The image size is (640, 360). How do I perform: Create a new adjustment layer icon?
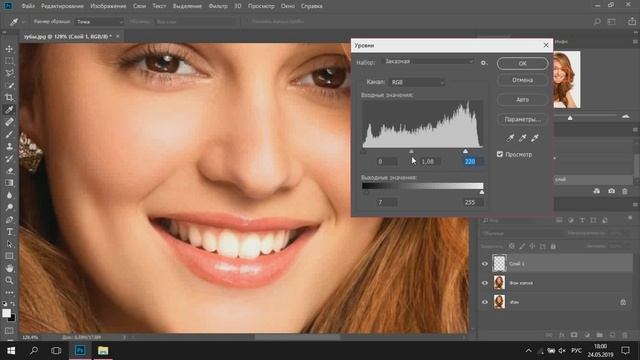pos(587,335)
